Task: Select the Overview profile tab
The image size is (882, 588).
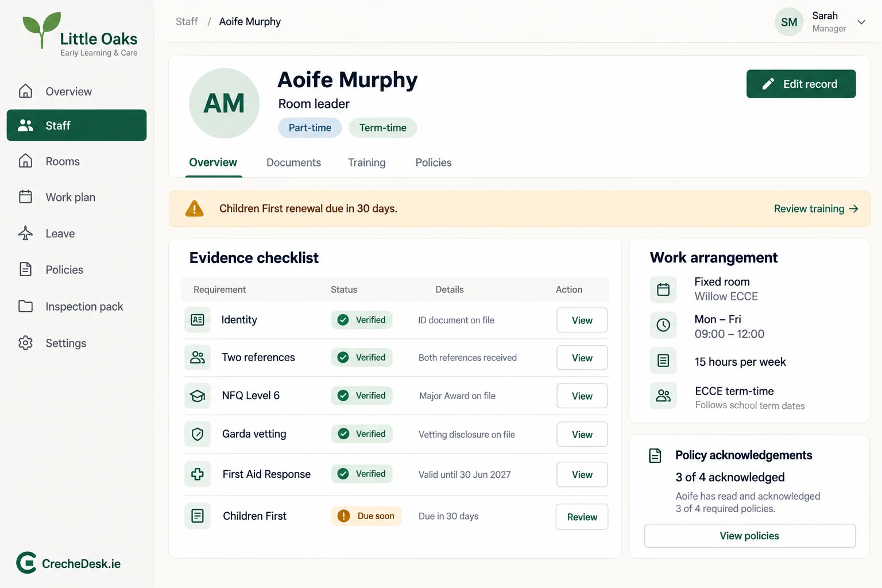Action: (213, 163)
